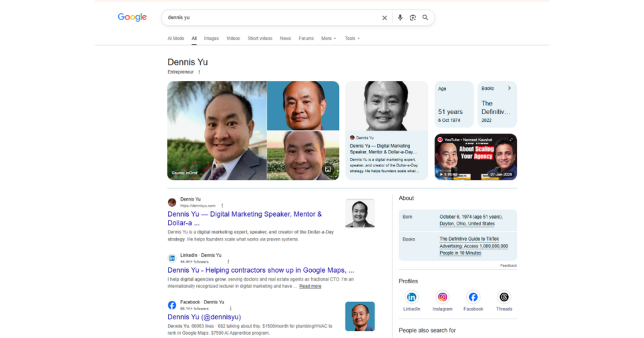This screenshot has height=338, width=644.
Task: Click the https://dennisyu.com URL text
Action: pos(197,205)
